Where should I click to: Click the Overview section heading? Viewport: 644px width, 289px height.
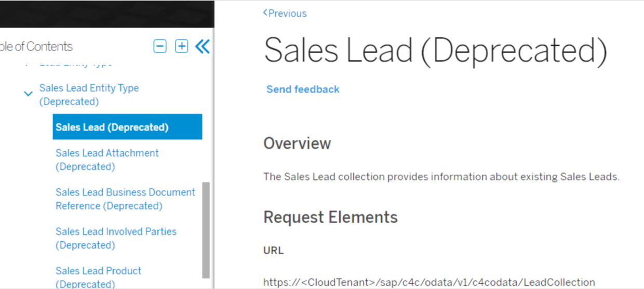(297, 143)
